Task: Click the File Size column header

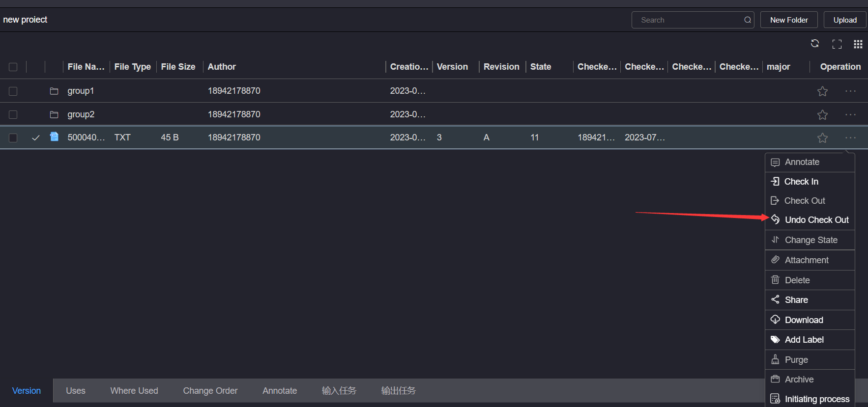Action: pos(178,67)
